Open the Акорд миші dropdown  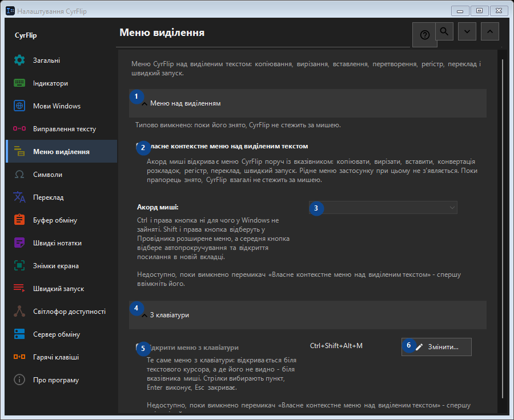click(x=383, y=207)
